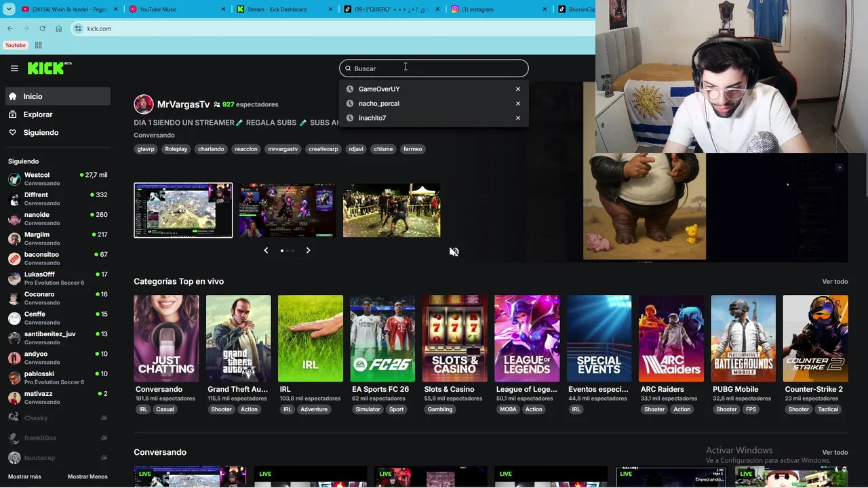Go to next featured stream arrow
This screenshot has height=488, width=868.
[308, 250]
